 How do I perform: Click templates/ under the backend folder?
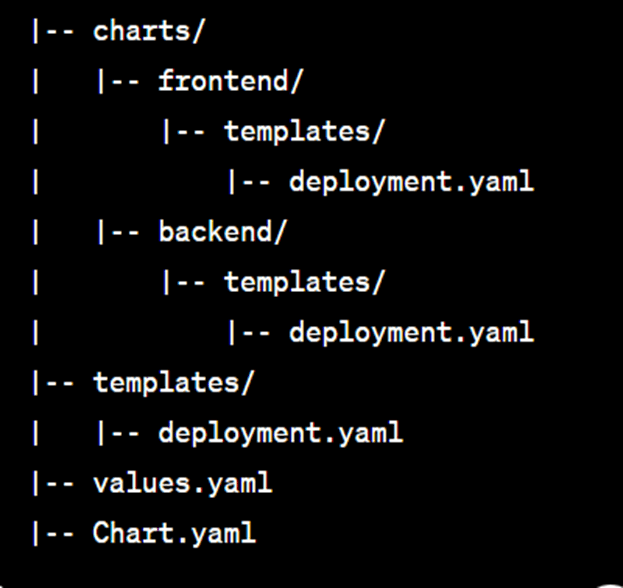tap(304, 282)
